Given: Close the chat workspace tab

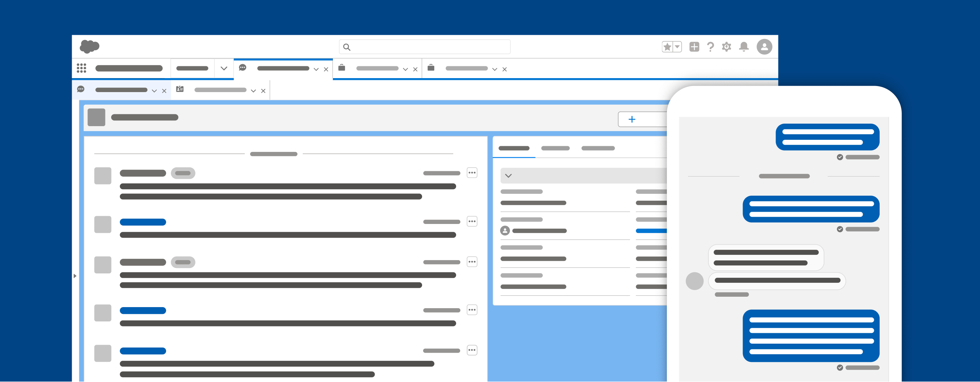Looking at the screenshot, I should [326, 69].
